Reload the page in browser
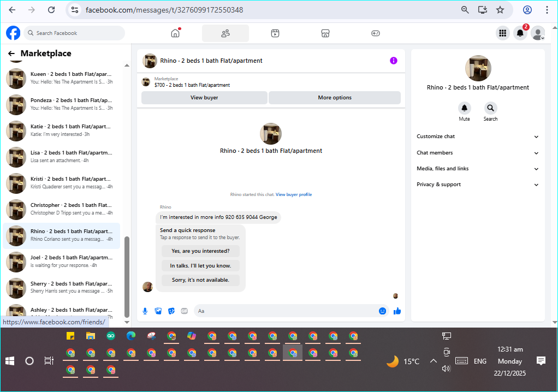Image resolution: width=558 pixels, height=392 pixels. click(x=51, y=10)
